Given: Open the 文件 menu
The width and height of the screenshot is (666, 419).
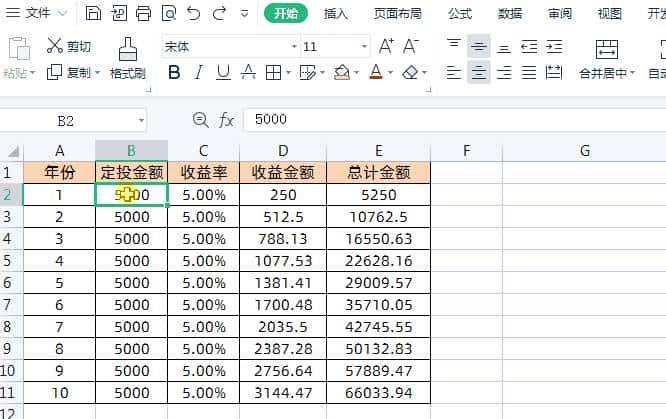Looking at the screenshot, I should tap(36, 13).
